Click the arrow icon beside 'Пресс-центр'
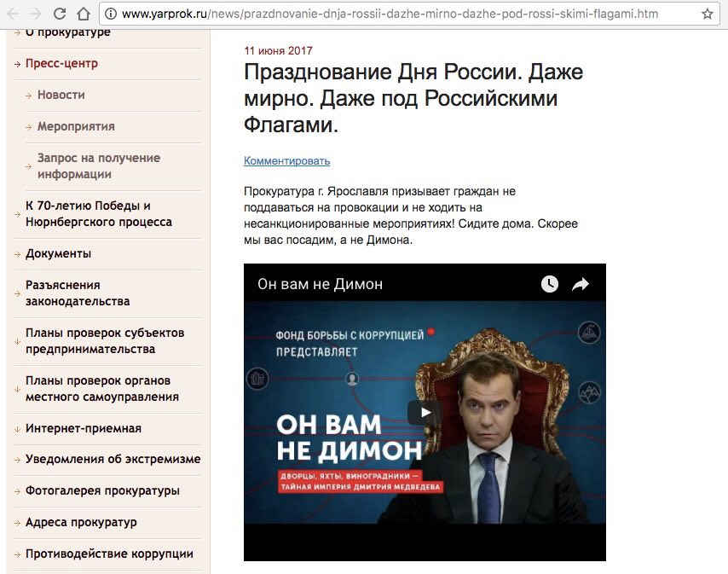The height and width of the screenshot is (574, 728). tap(18, 64)
